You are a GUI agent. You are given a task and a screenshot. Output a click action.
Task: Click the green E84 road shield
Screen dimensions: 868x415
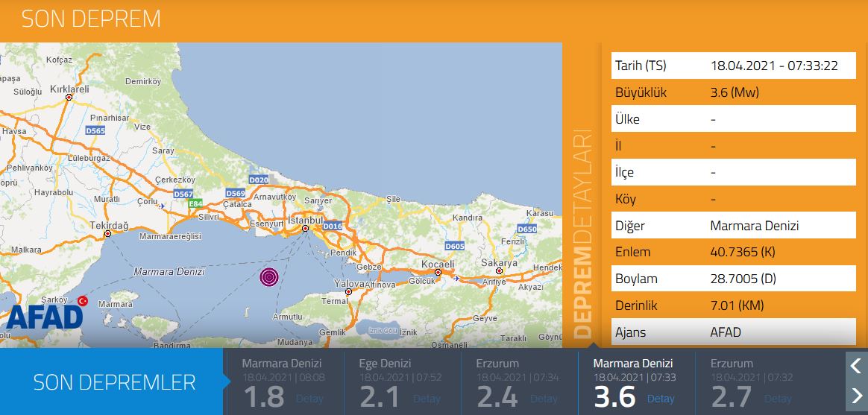pos(195,203)
